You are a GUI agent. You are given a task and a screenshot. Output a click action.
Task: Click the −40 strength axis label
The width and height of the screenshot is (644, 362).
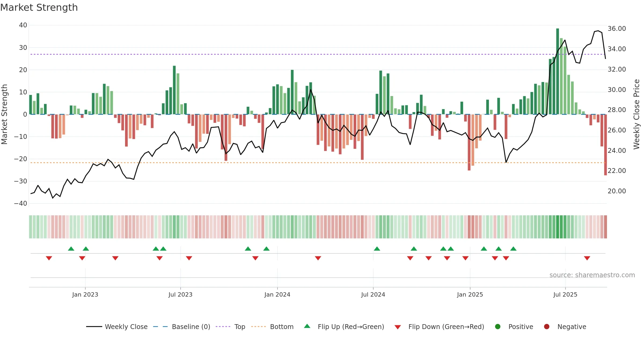click(21, 204)
